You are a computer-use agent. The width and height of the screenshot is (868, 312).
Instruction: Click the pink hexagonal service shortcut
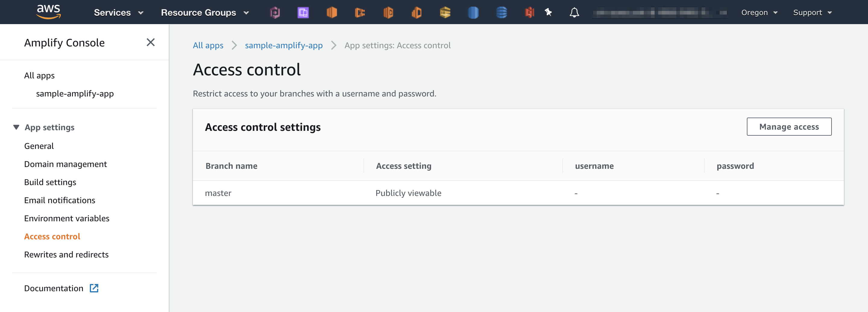pos(275,12)
